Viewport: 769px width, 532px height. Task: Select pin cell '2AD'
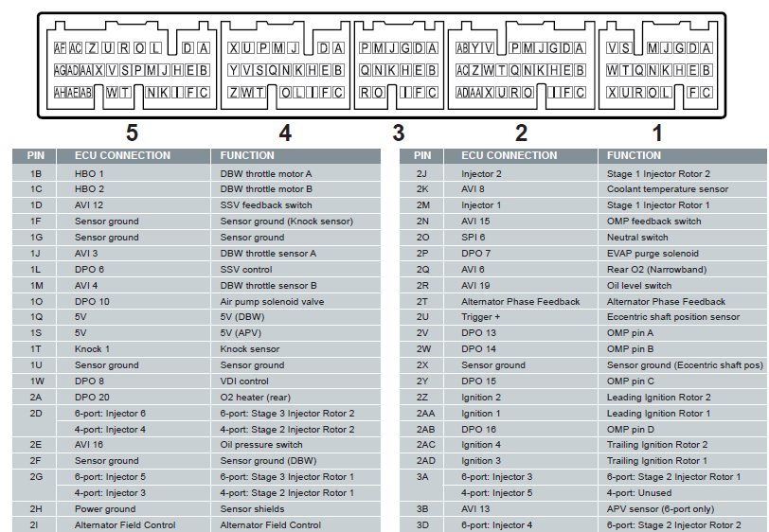[x=421, y=461]
